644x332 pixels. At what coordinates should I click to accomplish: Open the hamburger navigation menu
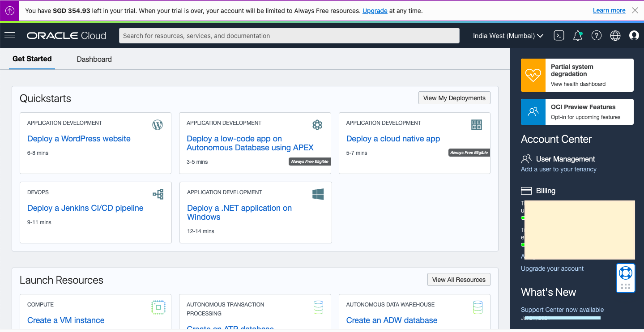(9, 35)
